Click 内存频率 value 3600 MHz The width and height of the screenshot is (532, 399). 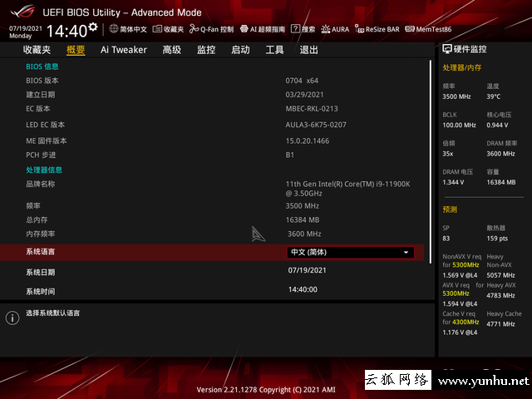(304, 234)
